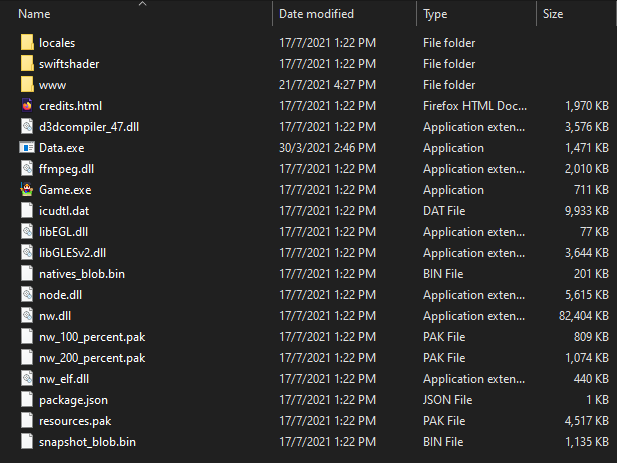The width and height of the screenshot is (617, 463).
Task: Select the locales folder icon
Action: [27, 43]
